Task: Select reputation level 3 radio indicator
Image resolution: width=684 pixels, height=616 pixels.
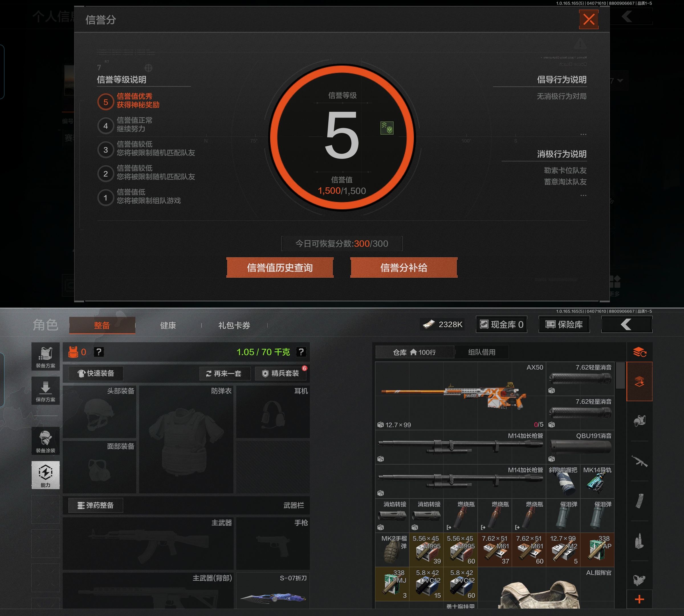Action: (x=105, y=150)
